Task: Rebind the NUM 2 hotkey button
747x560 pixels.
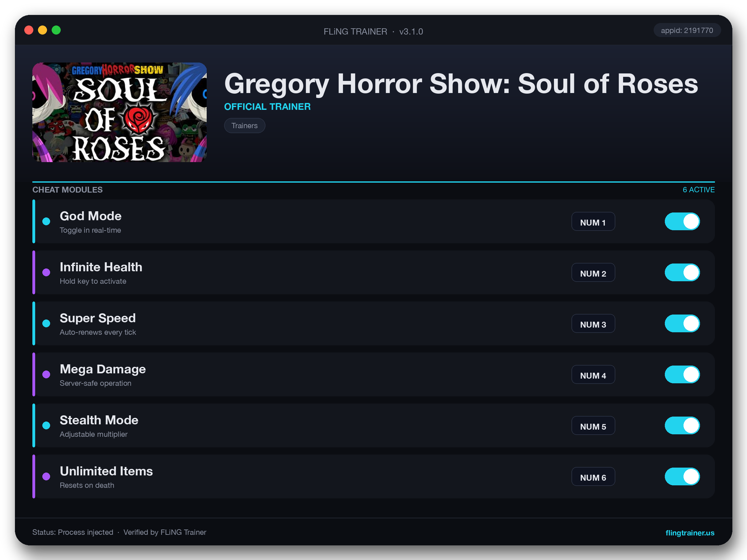Action: [593, 273]
